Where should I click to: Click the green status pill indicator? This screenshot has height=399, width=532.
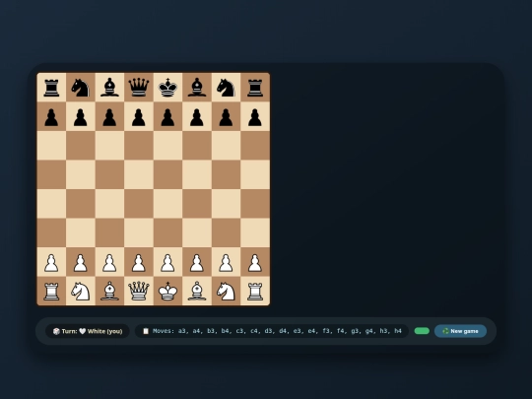pos(422,331)
